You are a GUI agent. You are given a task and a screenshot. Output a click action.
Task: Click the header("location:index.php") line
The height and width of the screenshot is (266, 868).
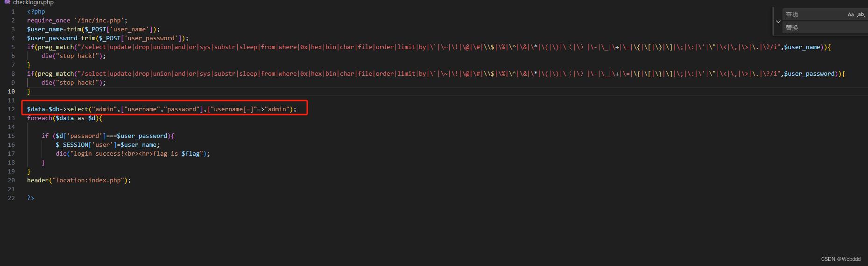click(x=79, y=180)
